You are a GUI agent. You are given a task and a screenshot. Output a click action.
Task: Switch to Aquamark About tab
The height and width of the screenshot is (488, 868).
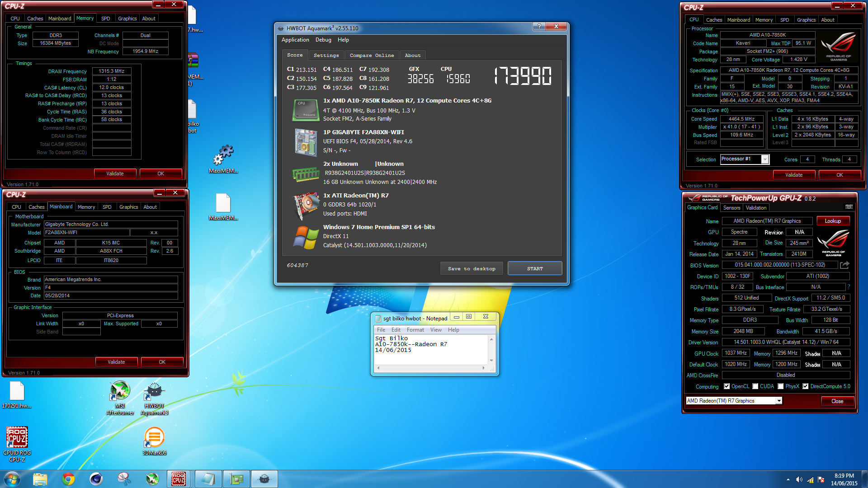412,55
